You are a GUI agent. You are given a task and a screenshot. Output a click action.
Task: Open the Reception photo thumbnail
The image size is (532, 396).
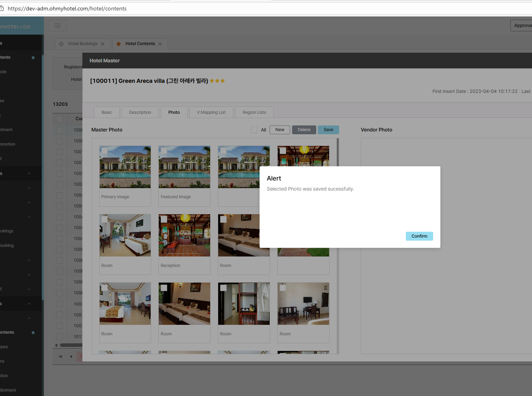pyautogui.click(x=184, y=235)
